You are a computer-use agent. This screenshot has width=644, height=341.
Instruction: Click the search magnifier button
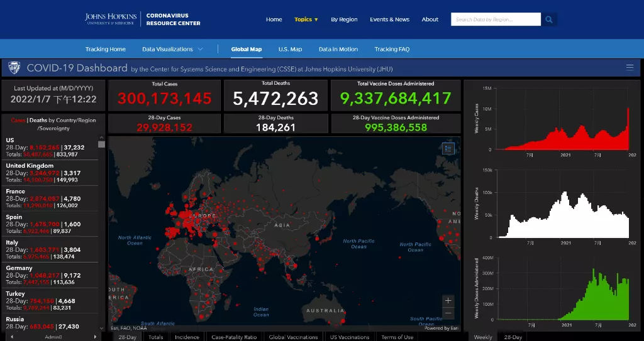click(548, 19)
